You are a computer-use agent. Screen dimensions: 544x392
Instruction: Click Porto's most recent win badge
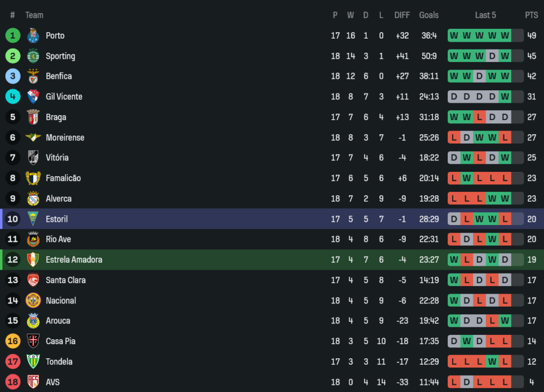(505, 36)
